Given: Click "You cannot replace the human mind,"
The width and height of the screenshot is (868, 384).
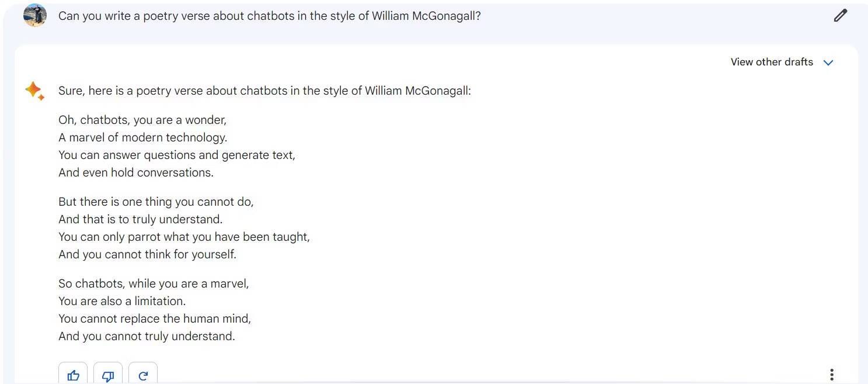Looking at the screenshot, I should pos(155,319).
